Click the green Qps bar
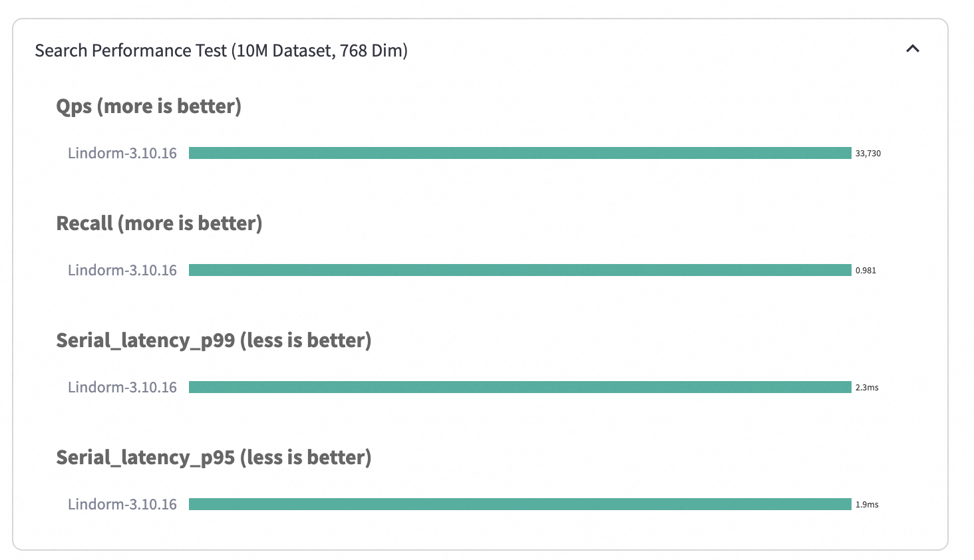974x560 pixels. (x=520, y=153)
